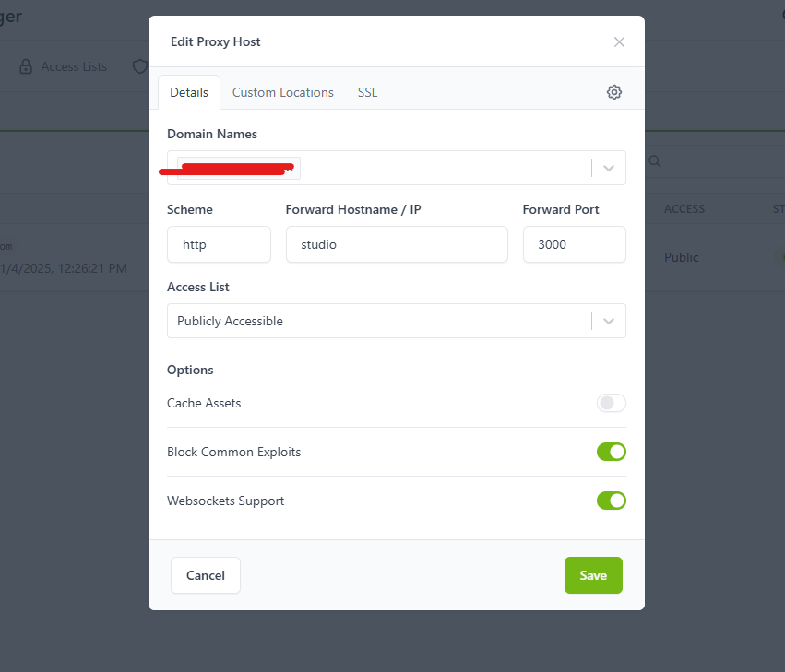Select the Details tab
The image size is (785, 672).
click(x=189, y=92)
